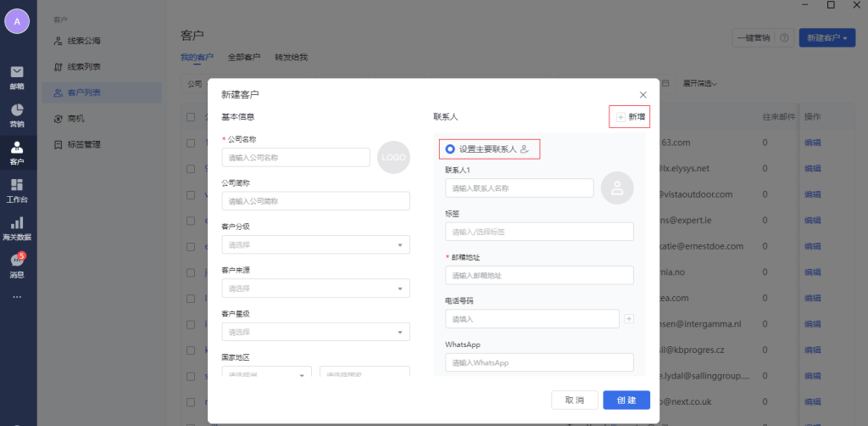Open 线索公海 in the left menu

pos(89,41)
